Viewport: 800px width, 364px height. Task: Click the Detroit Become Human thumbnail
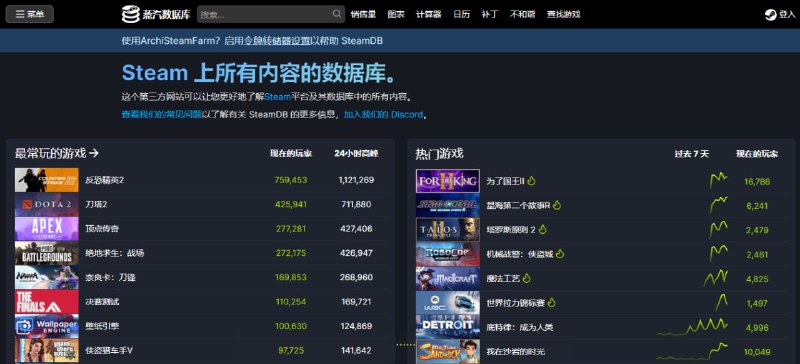coord(447,327)
